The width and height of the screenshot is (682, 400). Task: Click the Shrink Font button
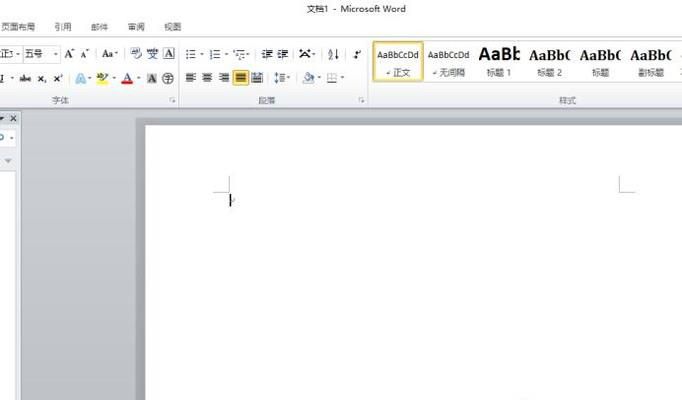[84, 54]
